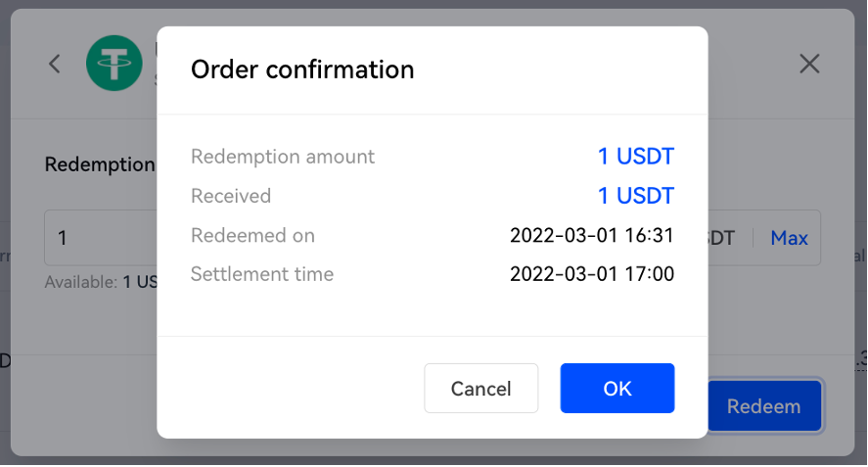Image resolution: width=868 pixels, height=467 pixels.
Task: Click the Redemption amount label in dialog
Action: pyautogui.click(x=283, y=157)
